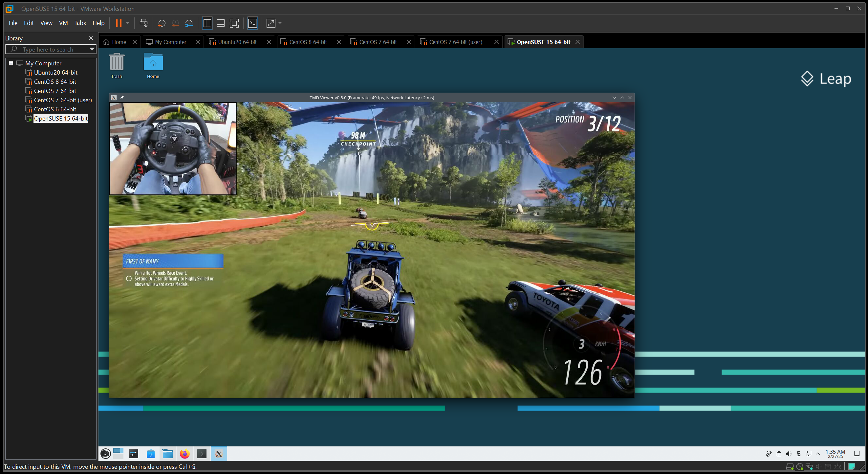The width and height of the screenshot is (868, 474).
Task: Click the virtual desktop pager in guest taskbar
Action: pyautogui.click(x=118, y=454)
